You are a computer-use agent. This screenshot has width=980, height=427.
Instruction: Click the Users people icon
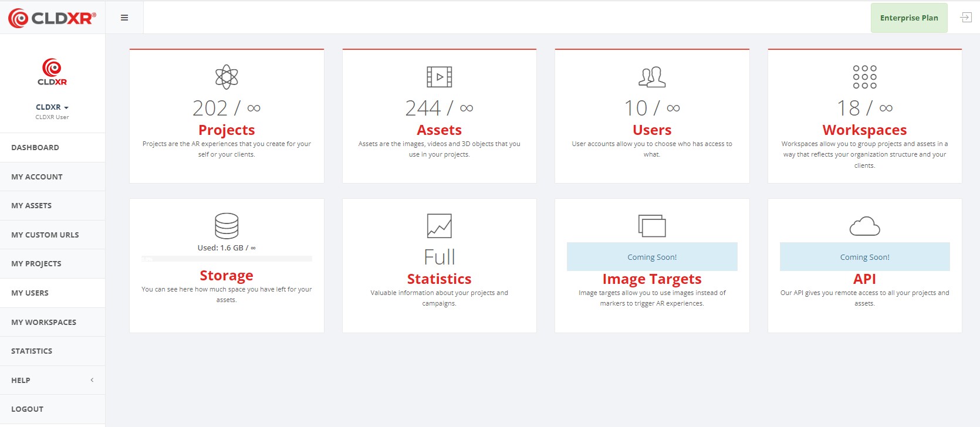(651, 77)
